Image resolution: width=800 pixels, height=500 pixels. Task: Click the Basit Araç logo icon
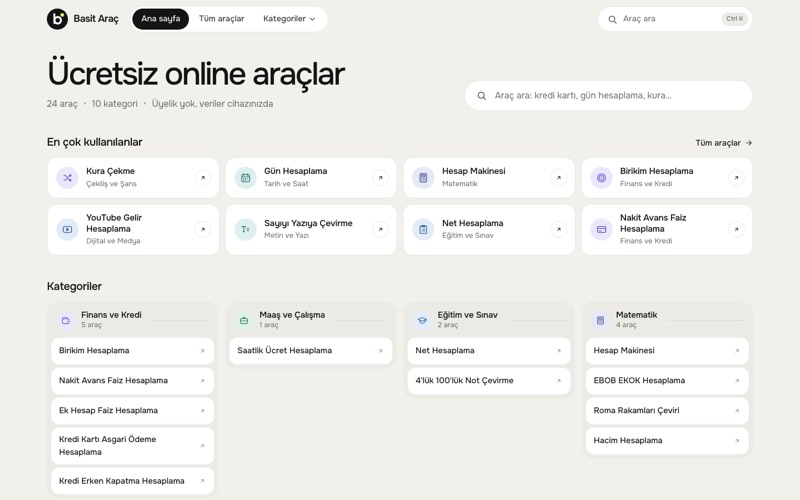pos(57,19)
